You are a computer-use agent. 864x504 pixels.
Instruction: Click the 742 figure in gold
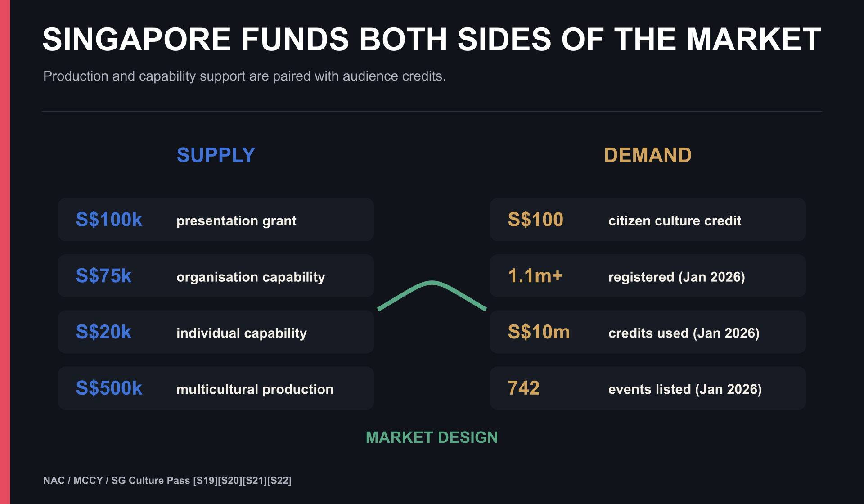(x=524, y=388)
